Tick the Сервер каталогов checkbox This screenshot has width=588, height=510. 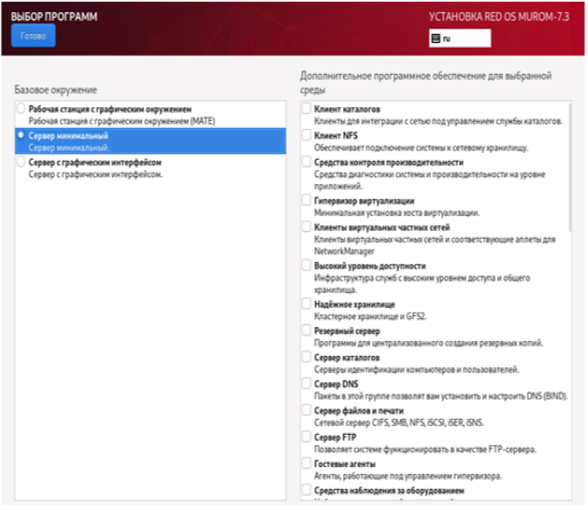click(306, 357)
